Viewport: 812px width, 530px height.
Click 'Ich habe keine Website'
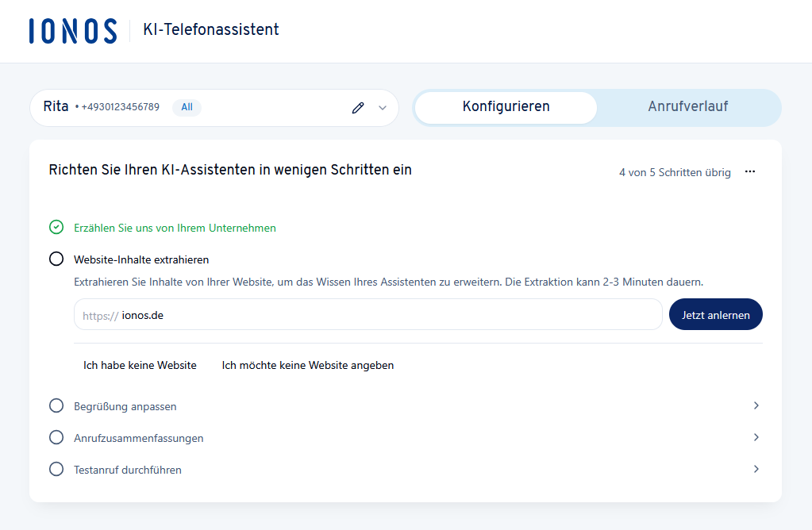tap(140, 365)
